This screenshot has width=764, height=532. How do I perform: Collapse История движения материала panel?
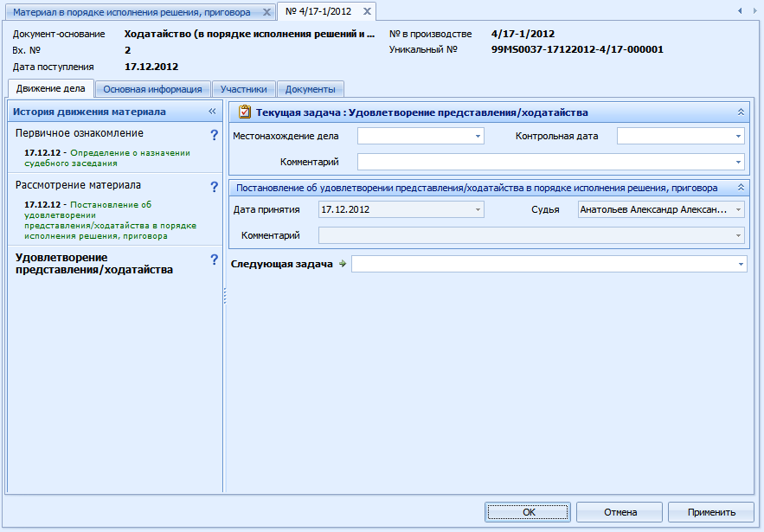pos(212,111)
